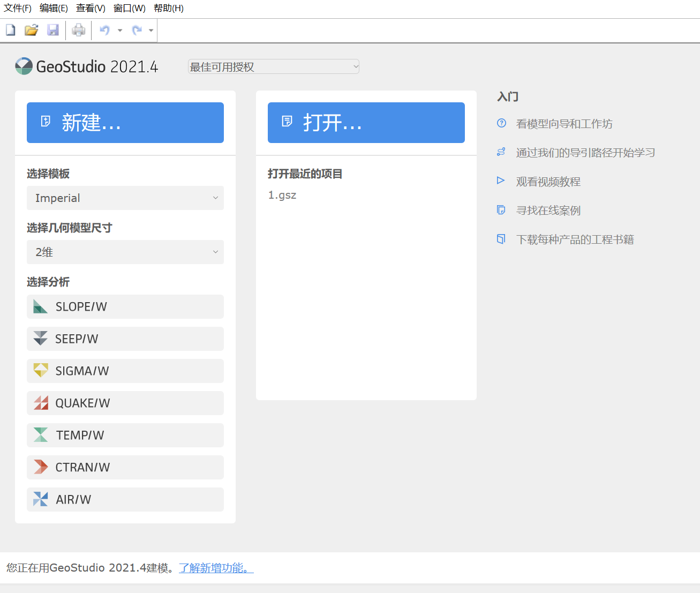Open the 查看(V) menu
700x593 pixels.
click(x=91, y=8)
